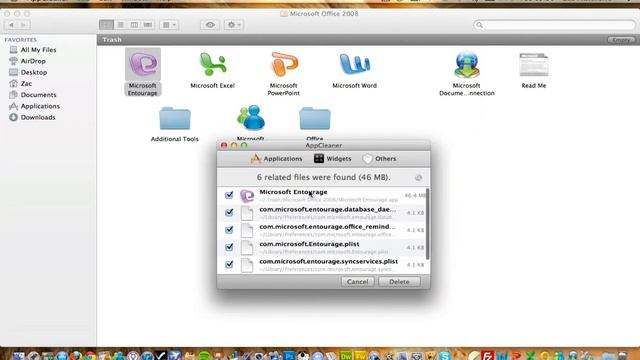This screenshot has height=360, width=640.
Task: Switch Finder to Cover Flow view
Action: click(148, 25)
